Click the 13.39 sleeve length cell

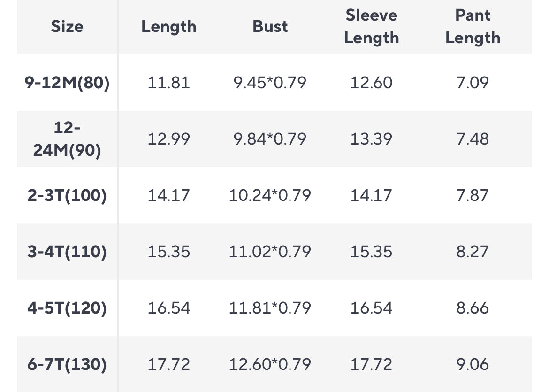(371, 139)
